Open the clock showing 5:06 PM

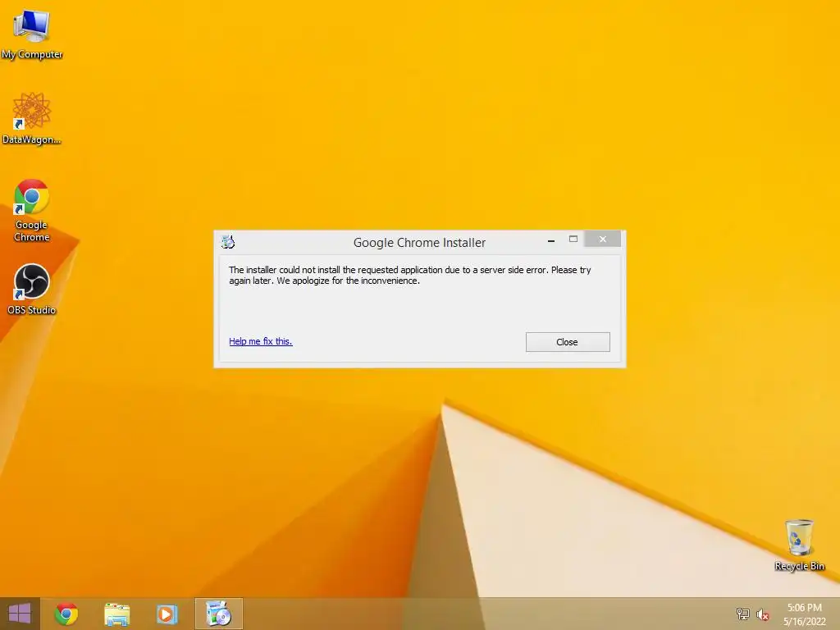pyautogui.click(x=804, y=614)
